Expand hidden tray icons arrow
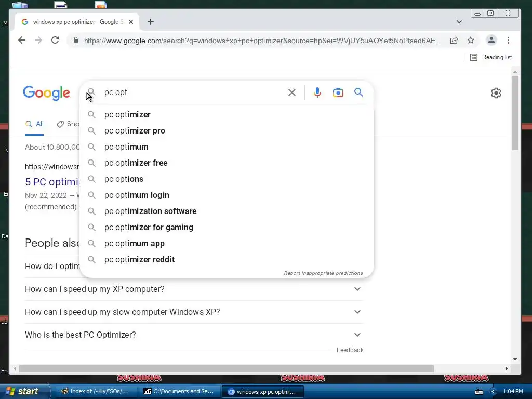 pyautogui.click(x=494, y=392)
